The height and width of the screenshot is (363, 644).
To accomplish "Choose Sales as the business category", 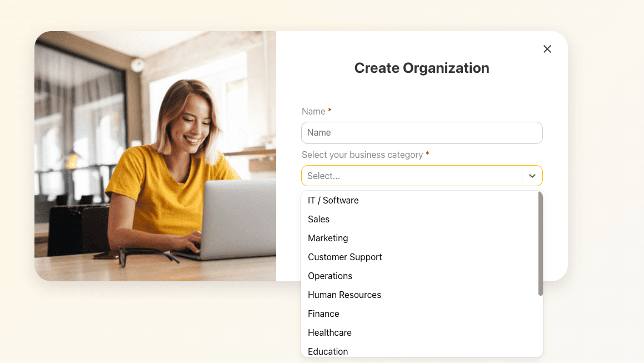I will click(x=318, y=219).
